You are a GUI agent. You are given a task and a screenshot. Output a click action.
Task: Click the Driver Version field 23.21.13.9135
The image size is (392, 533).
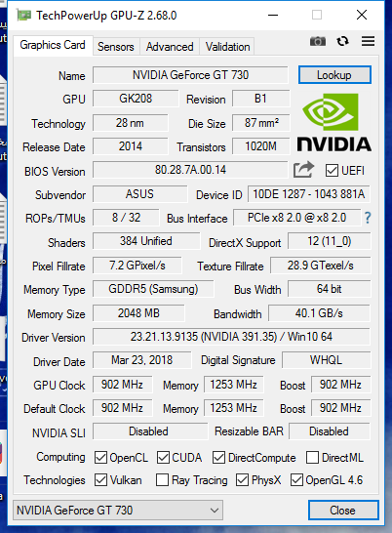click(x=231, y=337)
